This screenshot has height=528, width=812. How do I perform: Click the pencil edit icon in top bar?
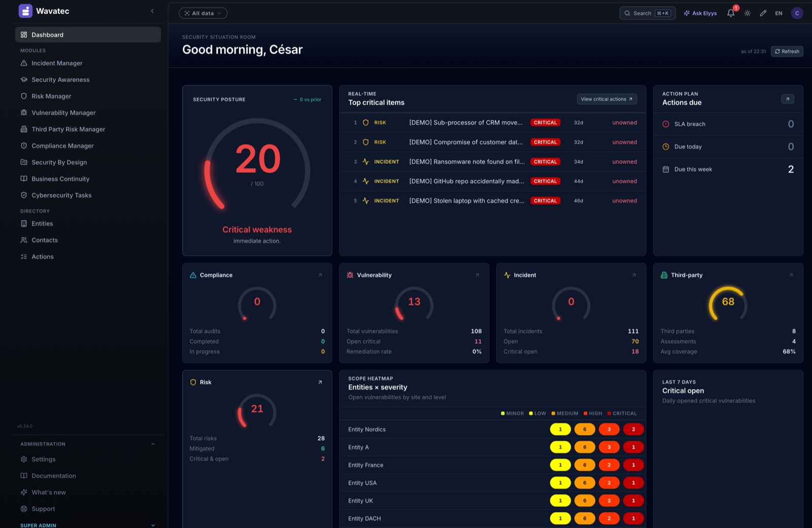[x=763, y=13]
